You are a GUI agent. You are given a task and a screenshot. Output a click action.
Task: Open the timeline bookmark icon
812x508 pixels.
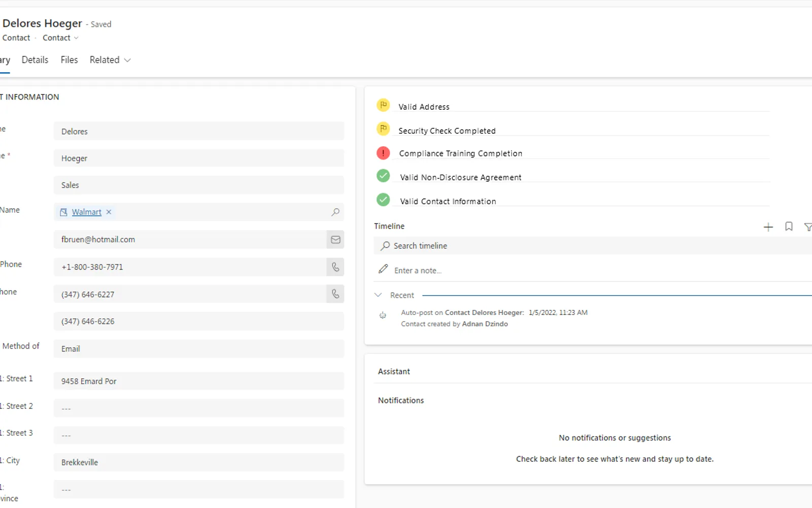click(789, 227)
